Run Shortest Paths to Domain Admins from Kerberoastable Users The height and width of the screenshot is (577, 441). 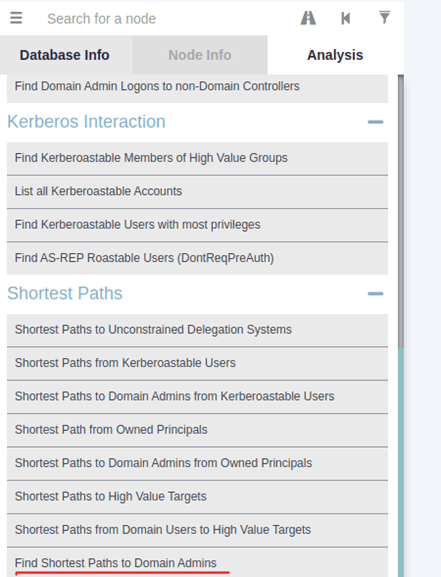pyautogui.click(x=197, y=397)
